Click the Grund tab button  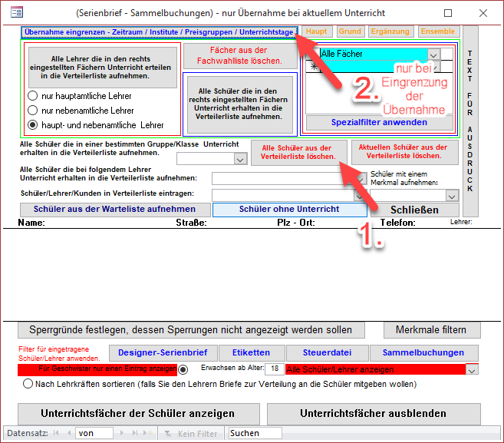point(350,31)
